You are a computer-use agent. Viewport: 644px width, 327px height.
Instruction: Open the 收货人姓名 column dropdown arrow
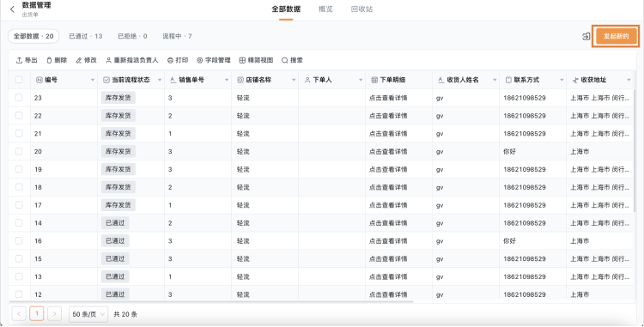tap(494, 80)
